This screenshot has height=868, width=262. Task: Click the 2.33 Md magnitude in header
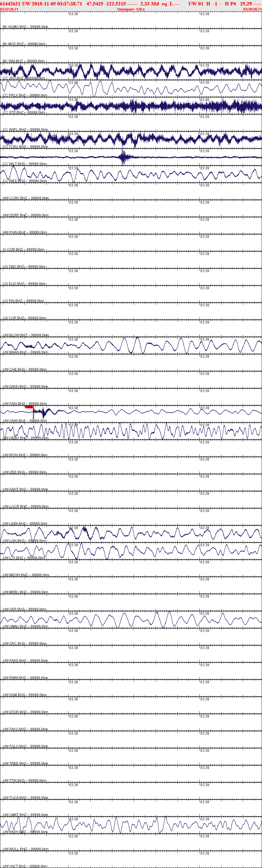pos(149,4)
